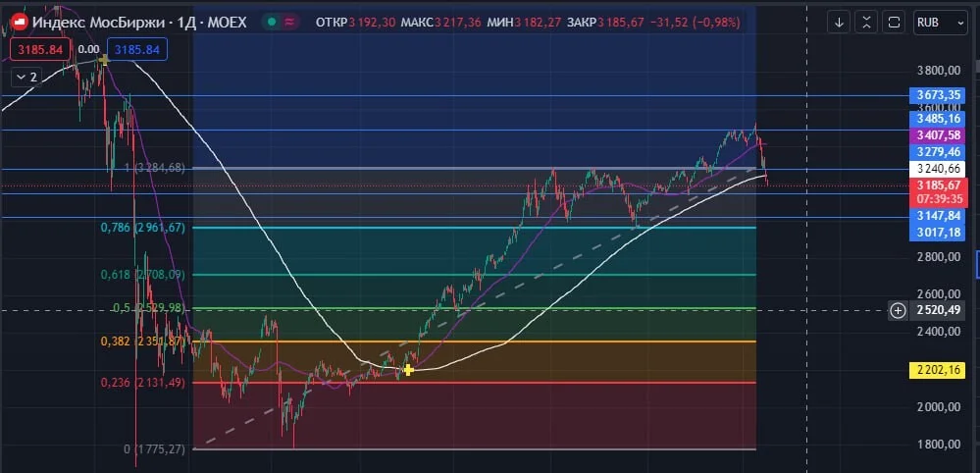Click the 1800,00 price axis tick
The height and width of the screenshot is (473, 980).
tap(938, 445)
